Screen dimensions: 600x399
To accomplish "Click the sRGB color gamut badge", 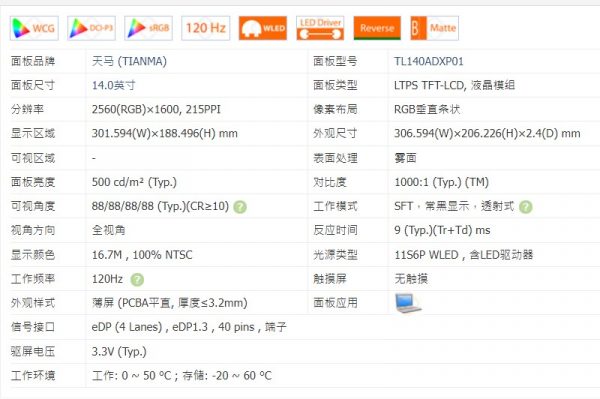I will pos(148,28).
